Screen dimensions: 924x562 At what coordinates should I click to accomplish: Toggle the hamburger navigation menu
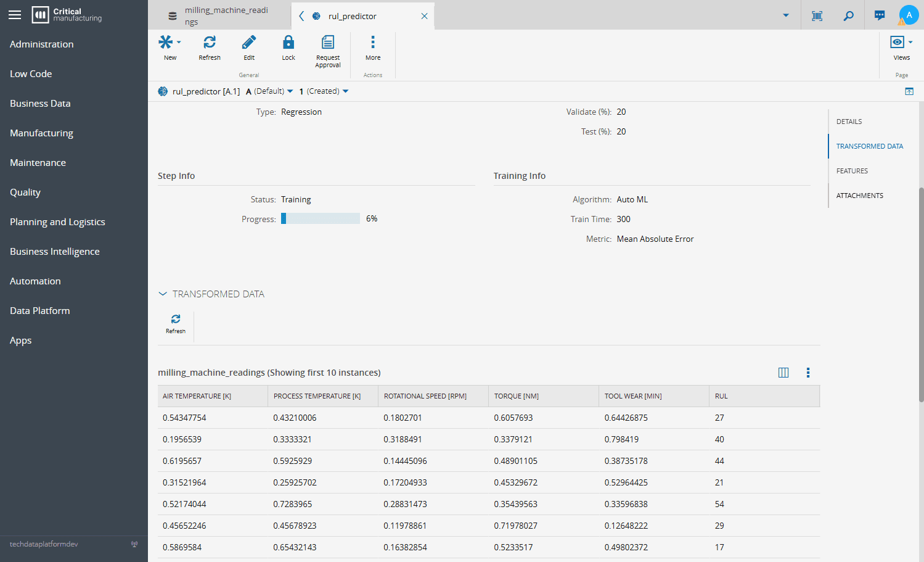[x=15, y=15]
